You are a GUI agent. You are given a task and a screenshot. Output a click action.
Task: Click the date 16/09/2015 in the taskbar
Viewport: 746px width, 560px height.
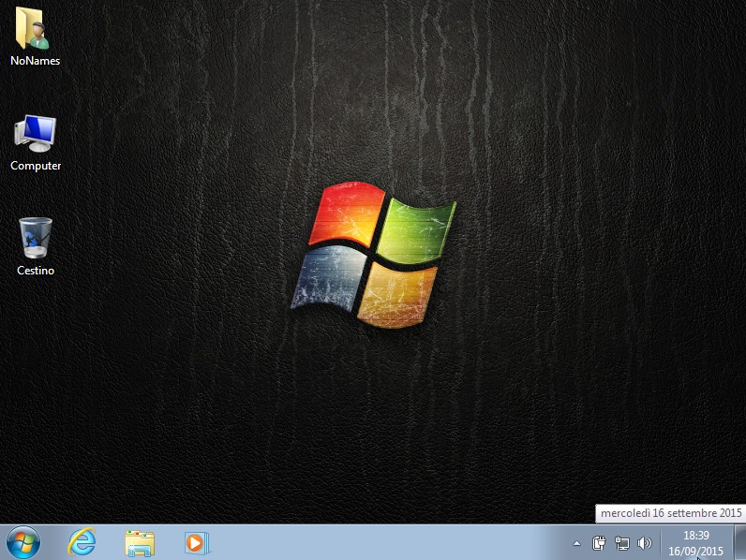tap(695, 551)
